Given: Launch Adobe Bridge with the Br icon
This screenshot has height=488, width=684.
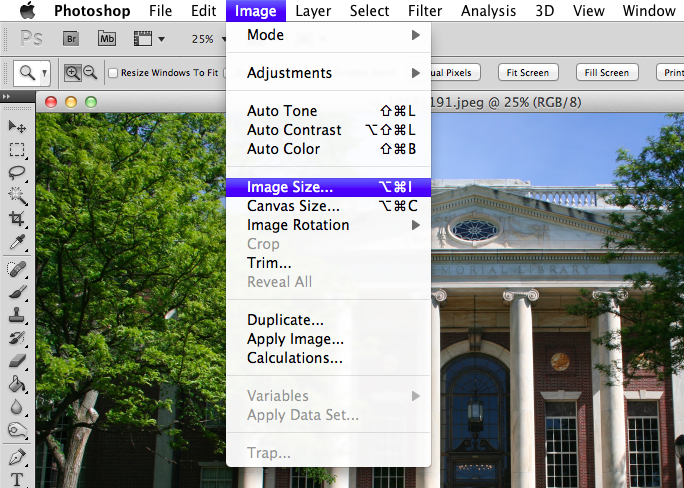Looking at the screenshot, I should (71, 39).
